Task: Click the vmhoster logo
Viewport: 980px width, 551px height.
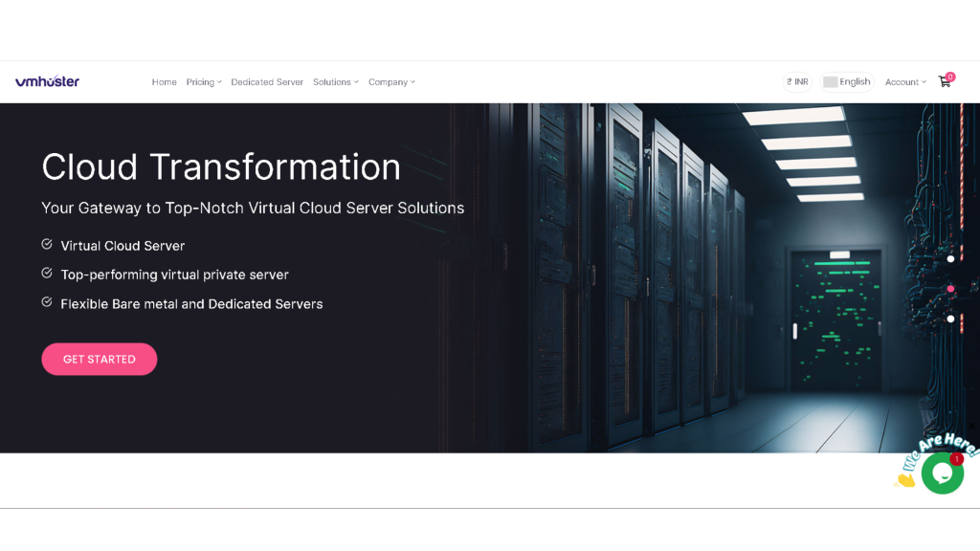Action: coord(47,81)
